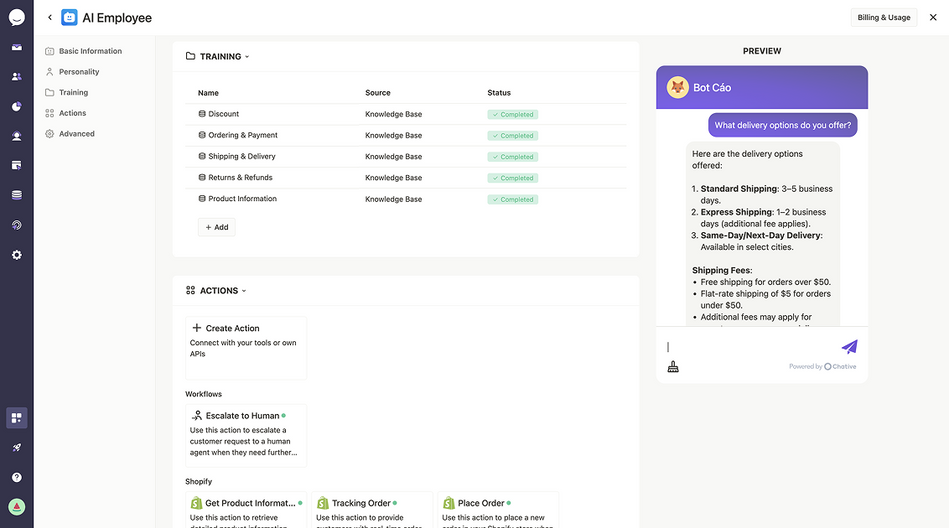
Task: Open the Escalate to Human workflow
Action: pos(246,435)
